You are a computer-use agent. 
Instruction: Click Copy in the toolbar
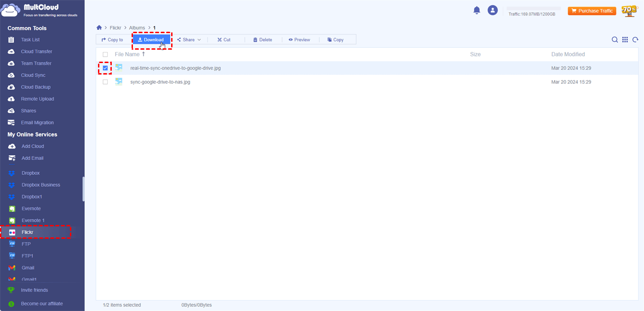335,40
